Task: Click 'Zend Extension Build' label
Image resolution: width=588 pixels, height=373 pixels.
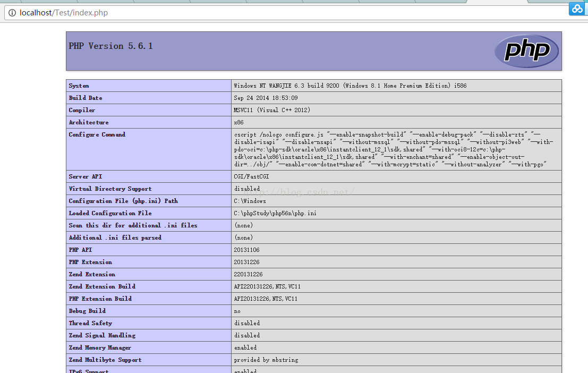Action: pyautogui.click(x=102, y=287)
